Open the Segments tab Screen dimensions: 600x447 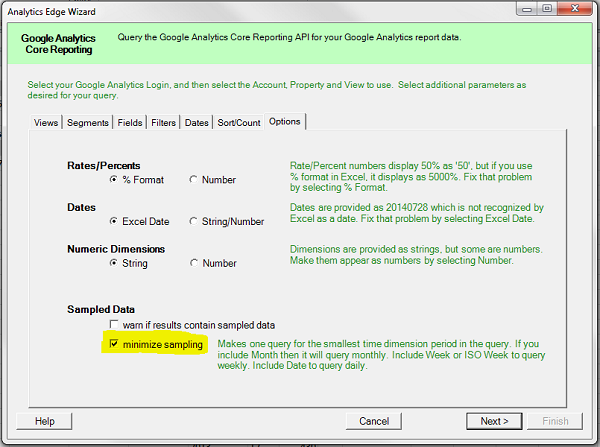pos(88,122)
